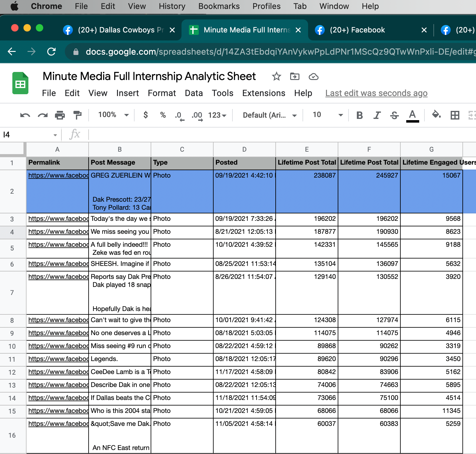Screen dimensions: 476x454
Task: Select the cell '10/01/2021 9:41:42'
Action: (x=244, y=320)
